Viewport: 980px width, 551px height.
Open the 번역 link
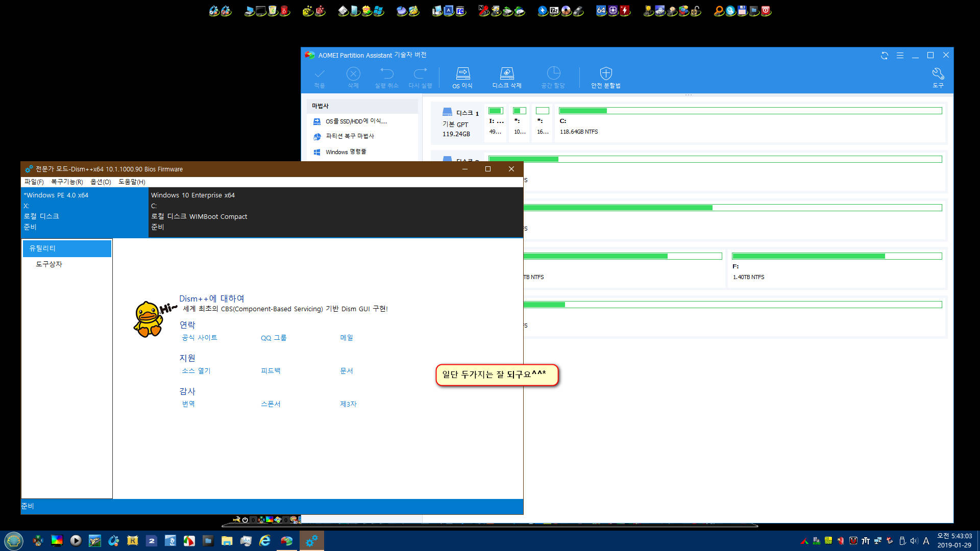pyautogui.click(x=188, y=404)
